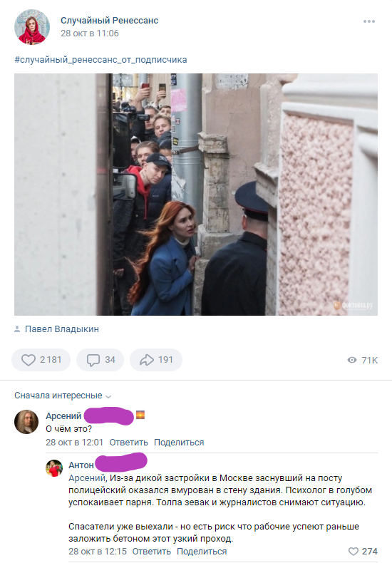Expand the Сначала интересные sorting dropdown
Screen dimensions: 392x563
pos(63,396)
